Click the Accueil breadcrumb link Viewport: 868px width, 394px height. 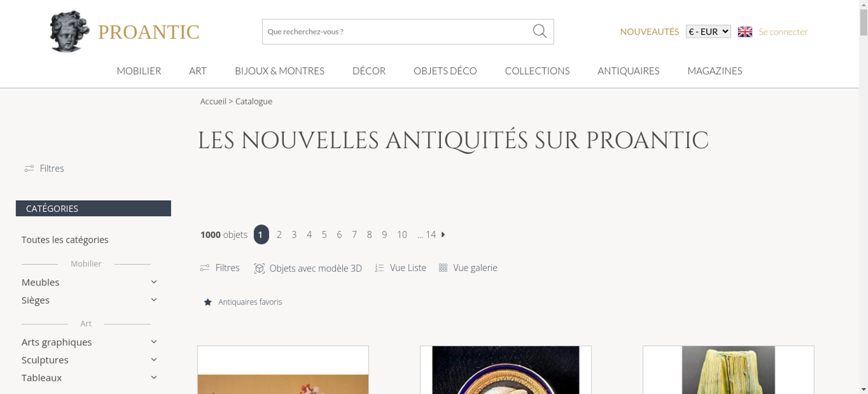click(213, 102)
